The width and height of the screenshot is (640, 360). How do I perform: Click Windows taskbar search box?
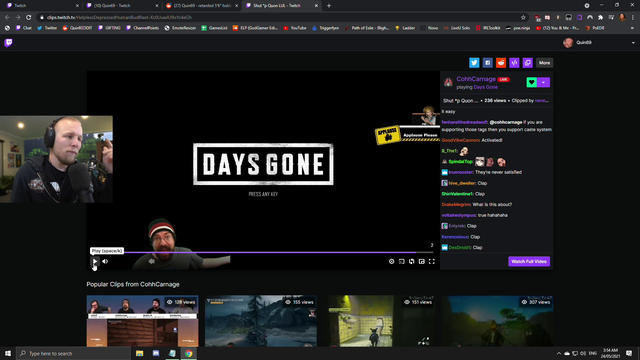tap(73, 353)
